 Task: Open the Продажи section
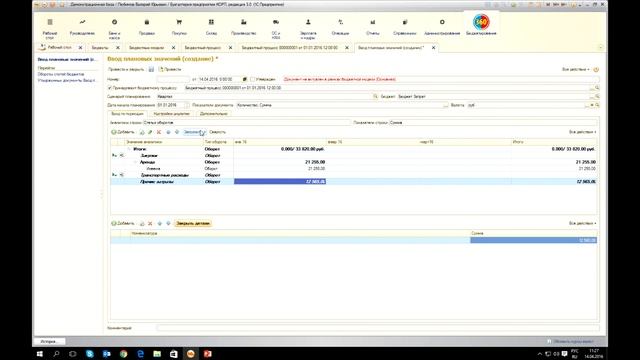click(147, 27)
